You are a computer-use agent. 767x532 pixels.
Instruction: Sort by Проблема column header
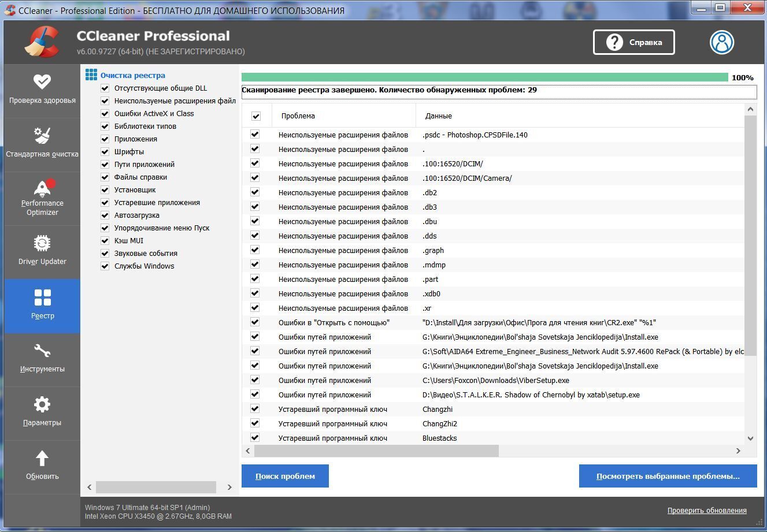(344, 116)
